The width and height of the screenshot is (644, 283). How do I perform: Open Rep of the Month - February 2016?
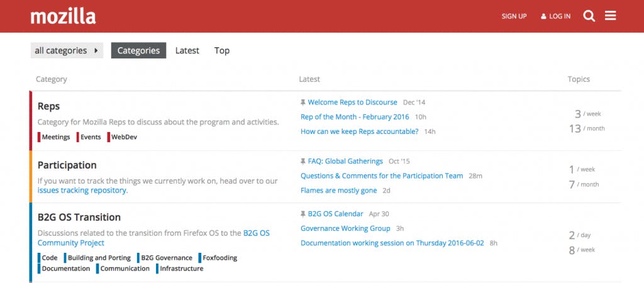[x=355, y=117]
